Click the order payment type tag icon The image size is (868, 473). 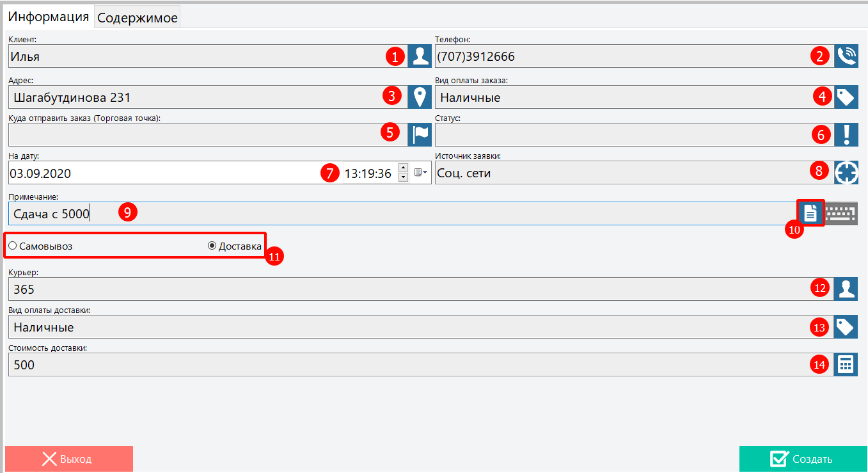point(846,97)
